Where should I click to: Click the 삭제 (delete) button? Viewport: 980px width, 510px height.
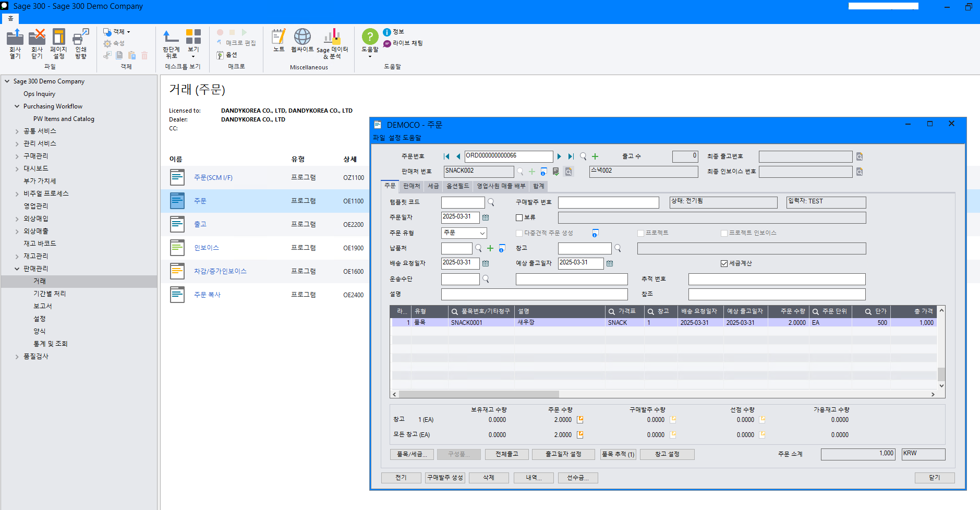click(489, 478)
